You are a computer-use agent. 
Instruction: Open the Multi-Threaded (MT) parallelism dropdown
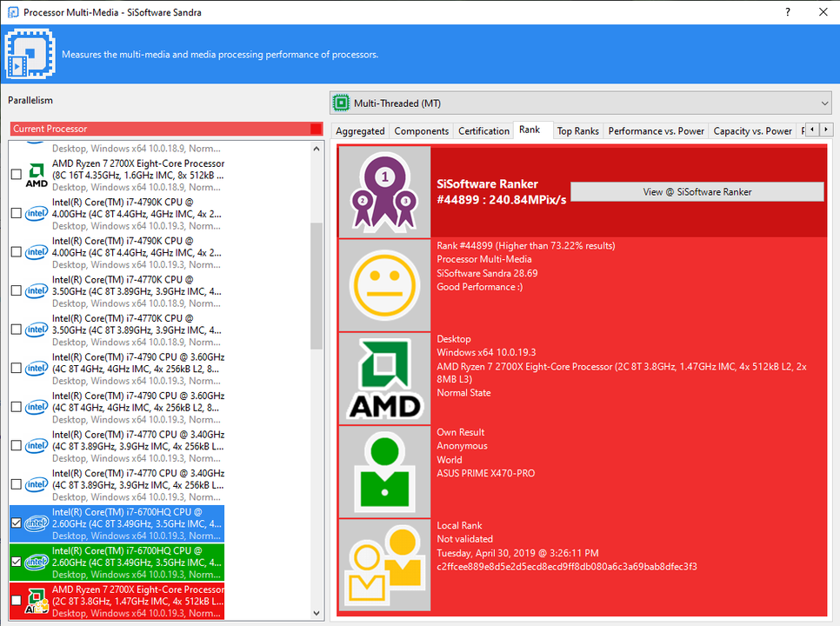pos(581,103)
